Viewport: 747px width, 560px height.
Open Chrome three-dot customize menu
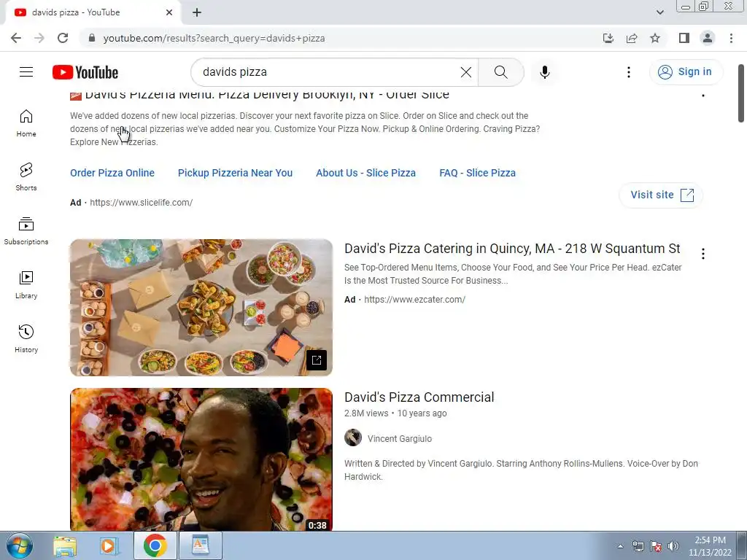coord(731,38)
